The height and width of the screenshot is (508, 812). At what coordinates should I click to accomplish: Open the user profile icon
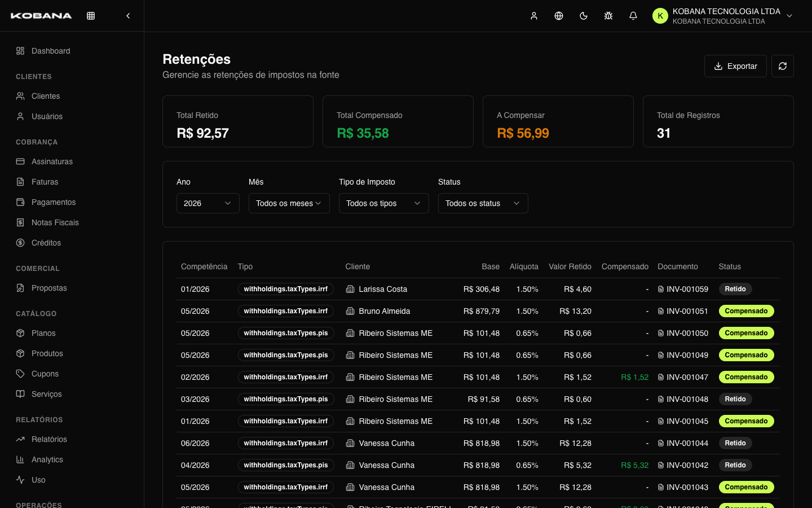pos(534,16)
